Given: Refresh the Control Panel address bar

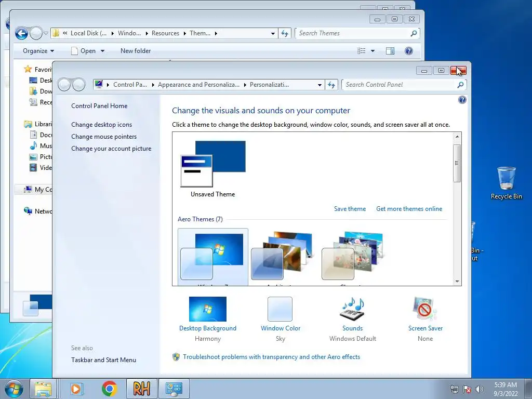Looking at the screenshot, I should click(331, 85).
